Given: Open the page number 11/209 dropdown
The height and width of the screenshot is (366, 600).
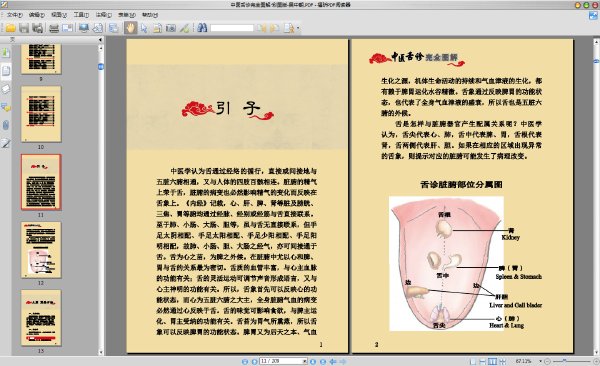Looking at the screenshot, I should pos(305,361).
